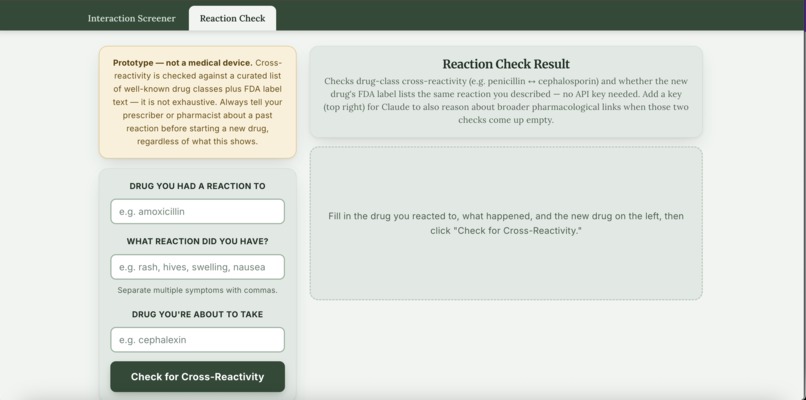Click Check for Cross-Reactivity button
Image resolution: width=806 pixels, height=400 pixels.
pyautogui.click(x=197, y=377)
